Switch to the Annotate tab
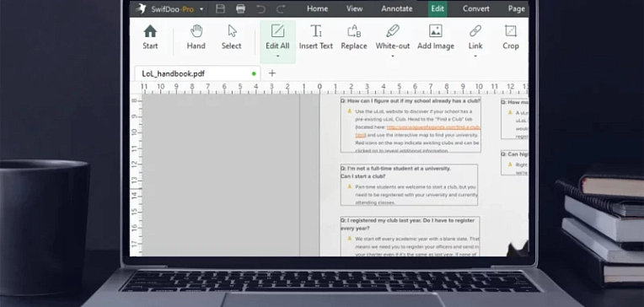 (x=397, y=8)
